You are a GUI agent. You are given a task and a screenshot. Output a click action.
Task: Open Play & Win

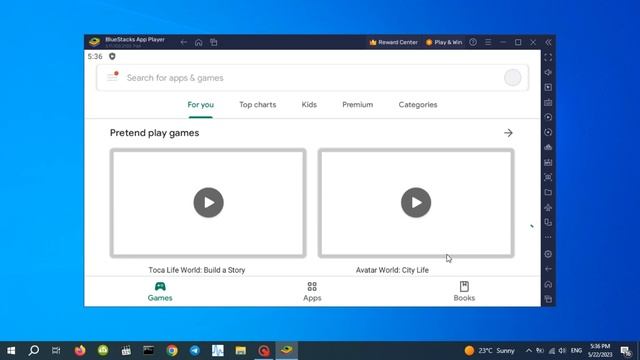pyautogui.click(x=444, y=42)
